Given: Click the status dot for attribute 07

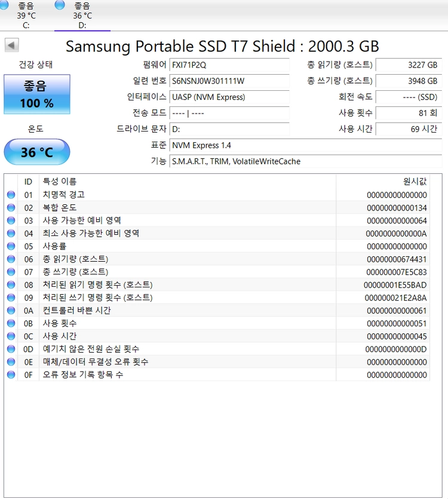Looking at the screenshot, I should pyautogui.click(x=11, y=272).
